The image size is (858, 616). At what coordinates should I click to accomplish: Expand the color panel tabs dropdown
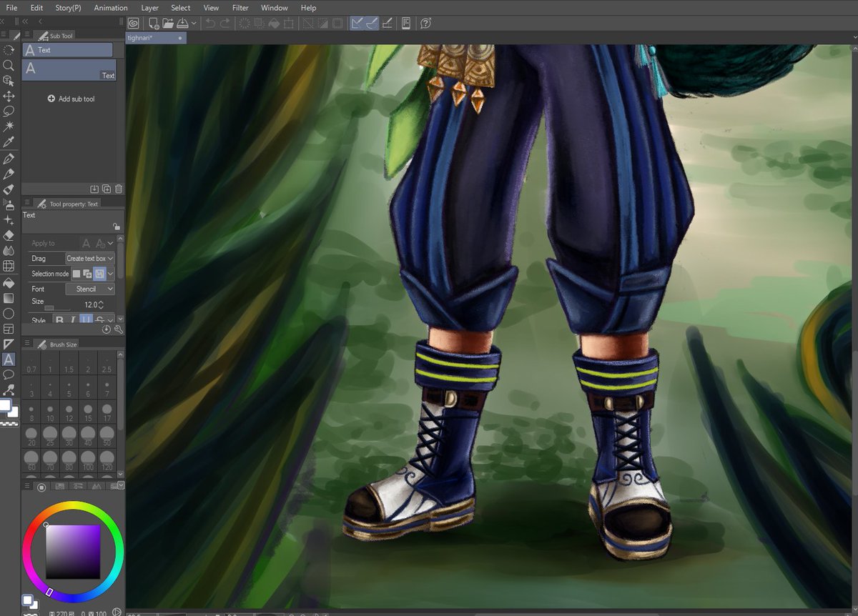pyautogui.click(x=120, y=486)
